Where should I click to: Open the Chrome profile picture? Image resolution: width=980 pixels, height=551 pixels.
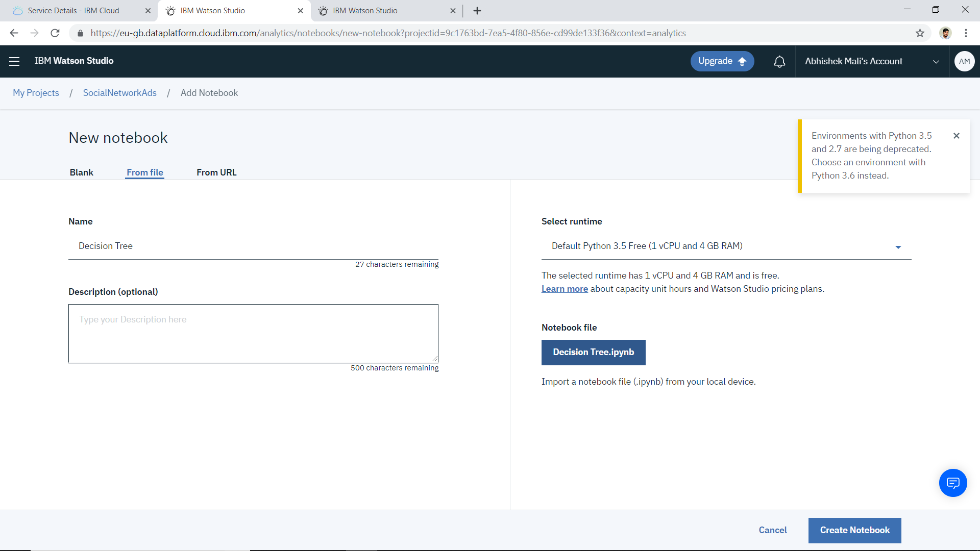click(x=945, y=33)
